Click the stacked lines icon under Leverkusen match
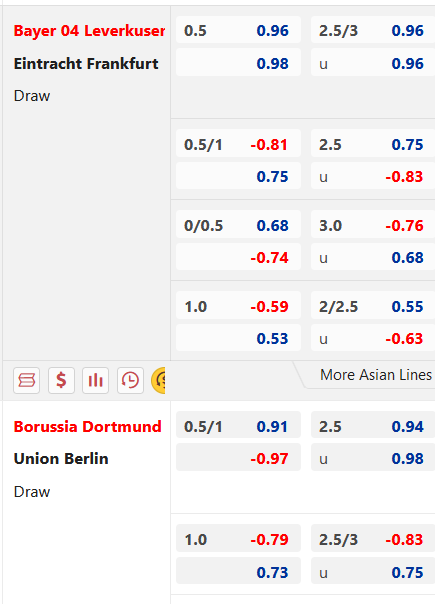435x604 pixels. [27, 381]
